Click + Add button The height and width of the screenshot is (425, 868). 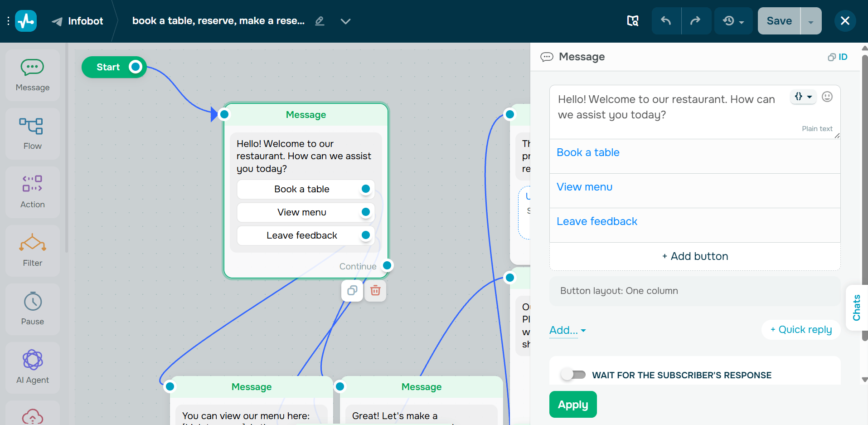click(x=695, y=256)
